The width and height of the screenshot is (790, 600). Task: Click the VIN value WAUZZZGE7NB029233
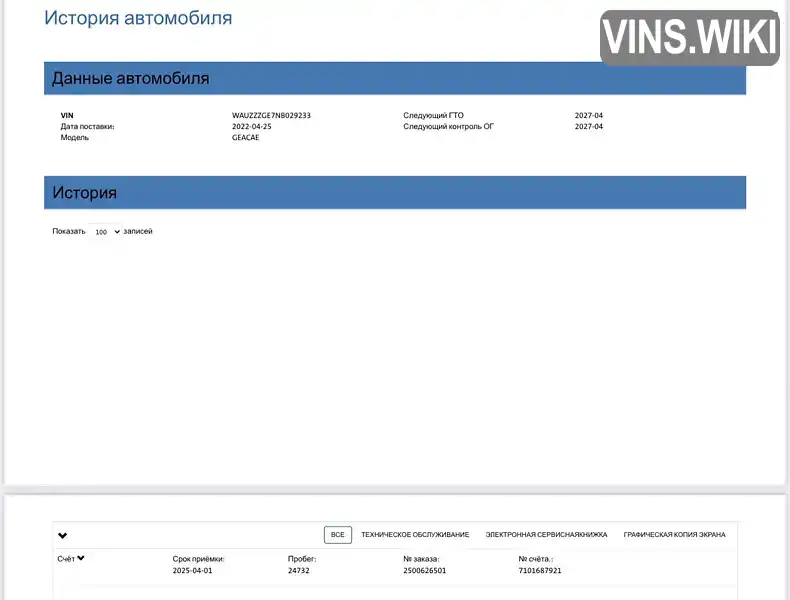[271, 115]
